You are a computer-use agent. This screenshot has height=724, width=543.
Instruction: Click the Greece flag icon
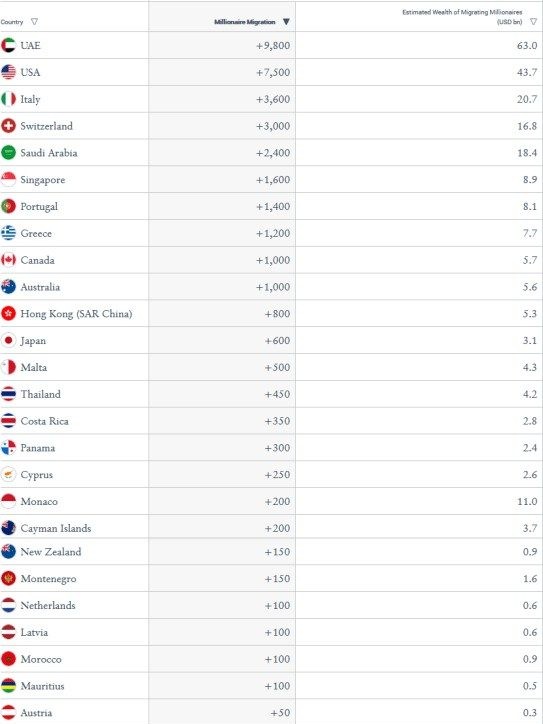point(8,233)
